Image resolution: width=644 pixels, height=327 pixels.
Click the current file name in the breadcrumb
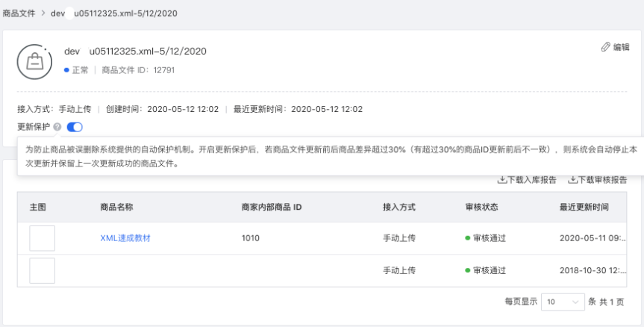click(114, 13)
